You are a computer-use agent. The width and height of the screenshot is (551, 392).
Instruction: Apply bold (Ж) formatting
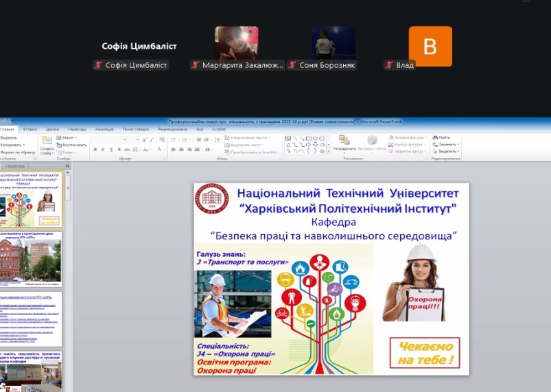tap(95, 150)
